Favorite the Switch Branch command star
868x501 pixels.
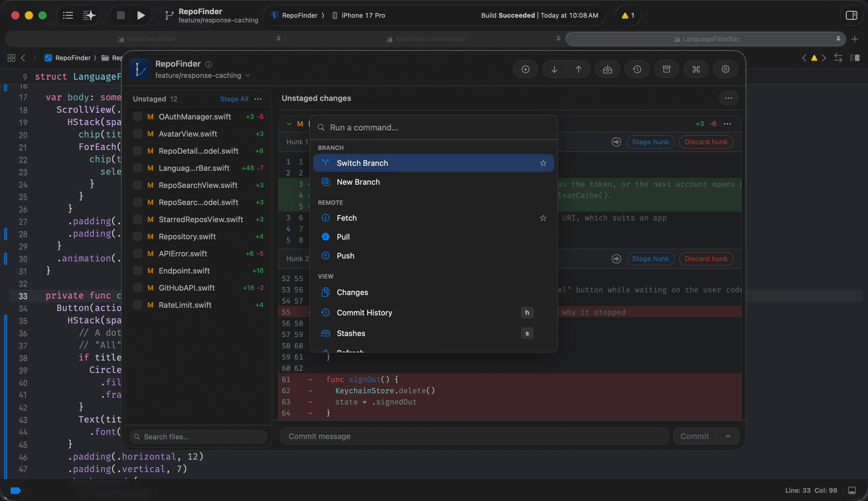click(543, 163)
